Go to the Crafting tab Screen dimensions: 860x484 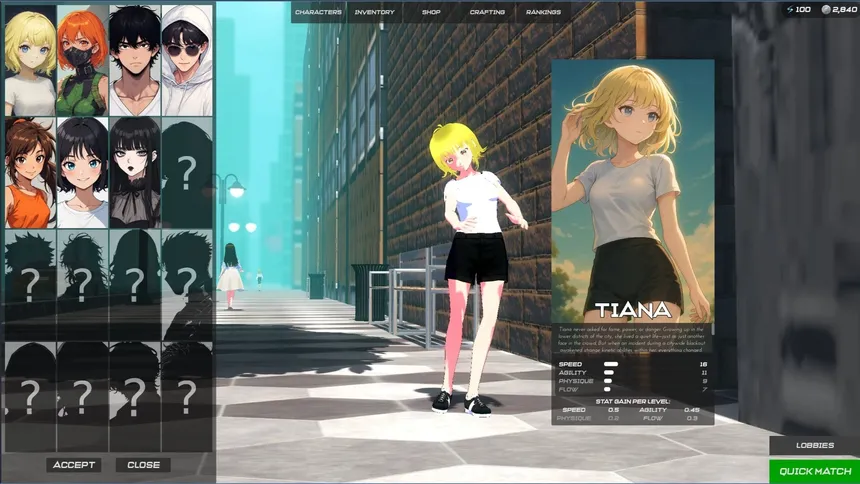(x=487, y=12)
